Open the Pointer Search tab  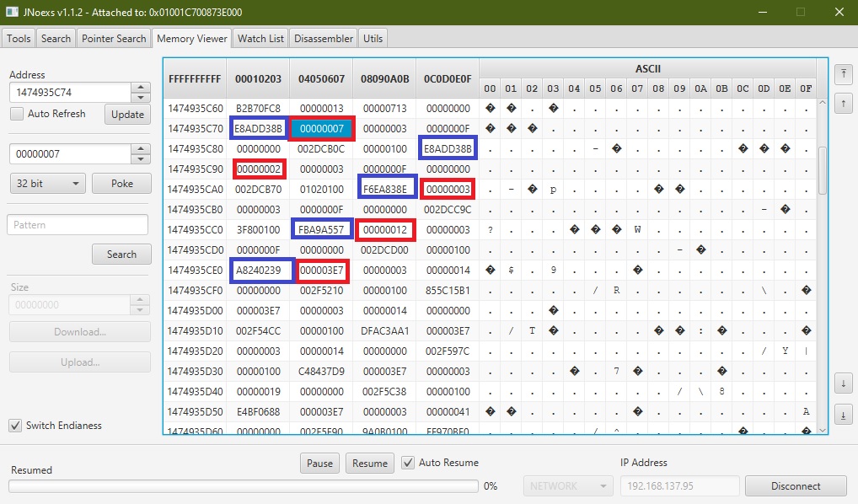pos(114,39)
